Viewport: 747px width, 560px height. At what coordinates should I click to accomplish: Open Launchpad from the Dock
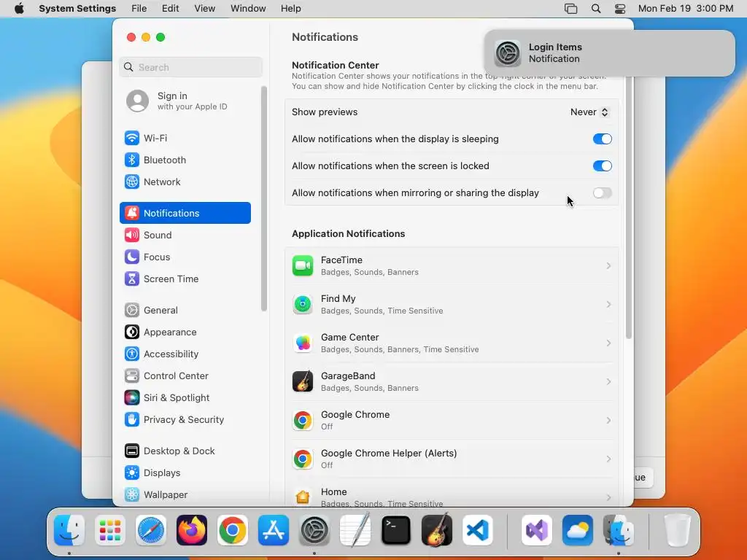click(110, 530)
